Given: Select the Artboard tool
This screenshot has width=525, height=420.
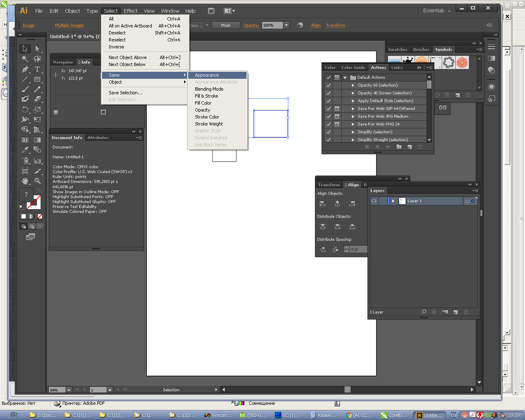Looking at the screenshot, I should tap(25, 171).
